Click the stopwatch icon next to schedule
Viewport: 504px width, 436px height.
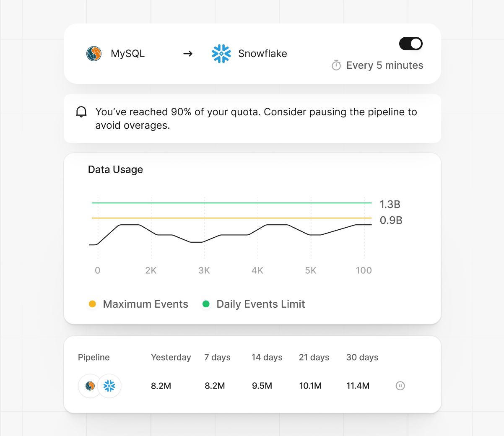335,65
